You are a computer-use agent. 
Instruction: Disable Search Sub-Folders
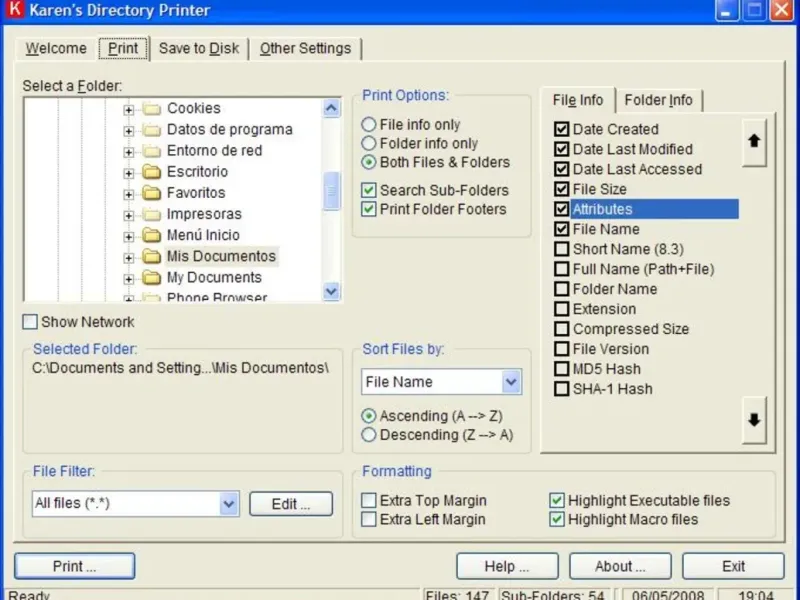[368, 190]
